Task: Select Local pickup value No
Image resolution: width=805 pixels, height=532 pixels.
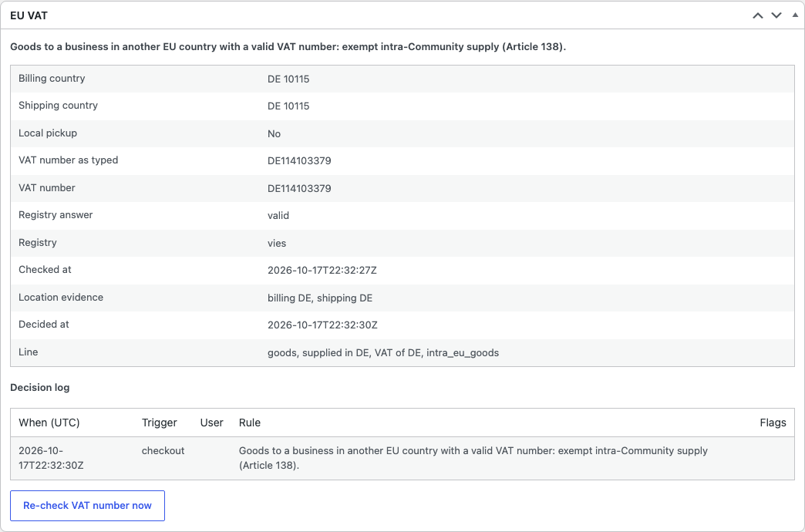Action: click(275, 134)
